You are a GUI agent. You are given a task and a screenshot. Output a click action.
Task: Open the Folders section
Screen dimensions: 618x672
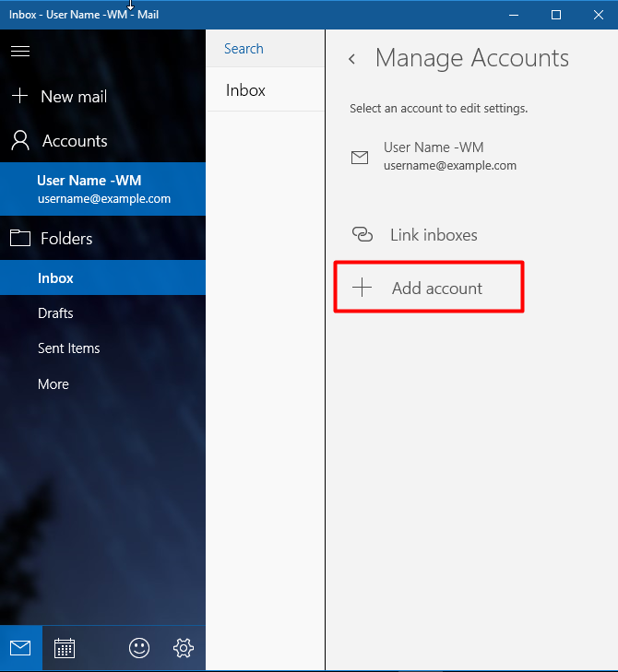point(66,239)
